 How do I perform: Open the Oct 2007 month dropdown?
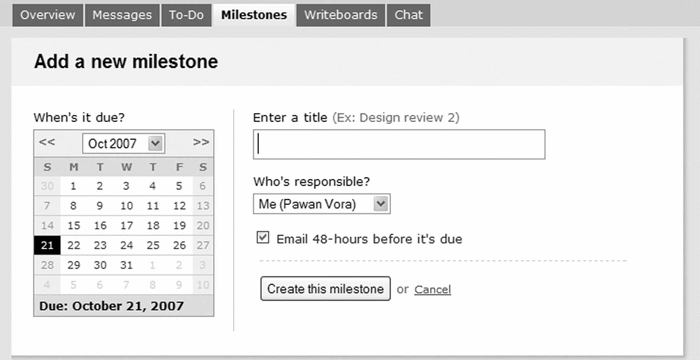click(124, 143)
